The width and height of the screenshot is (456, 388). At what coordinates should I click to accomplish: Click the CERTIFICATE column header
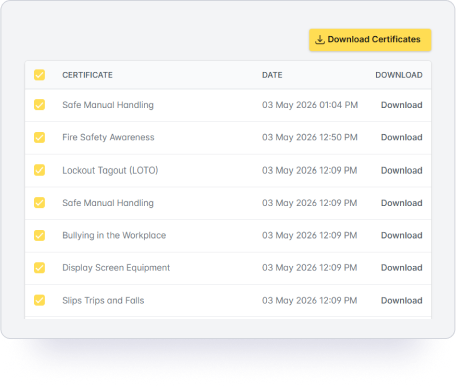click(x=87, y=75)
